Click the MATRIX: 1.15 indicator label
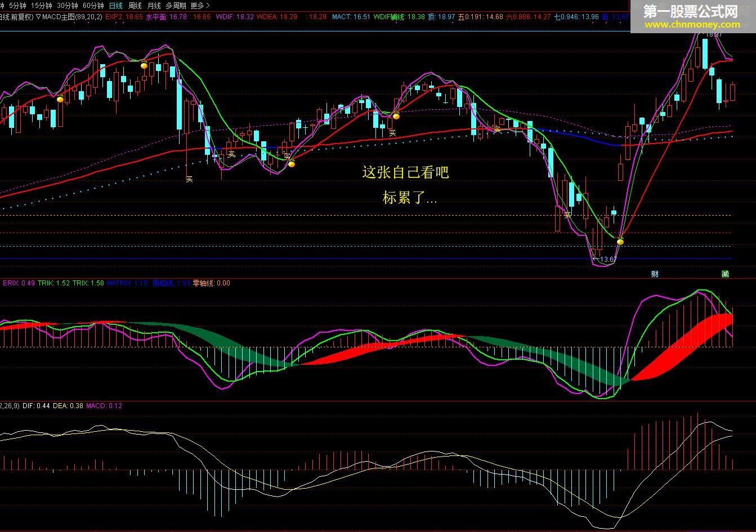This screenshot has height=532, width=756. [x=127, y=283]
